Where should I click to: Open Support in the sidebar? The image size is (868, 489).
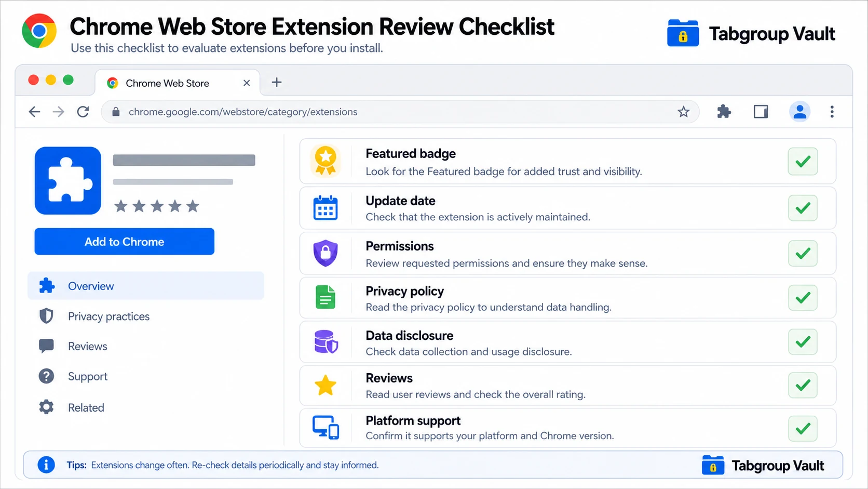(x=88, y=377)
